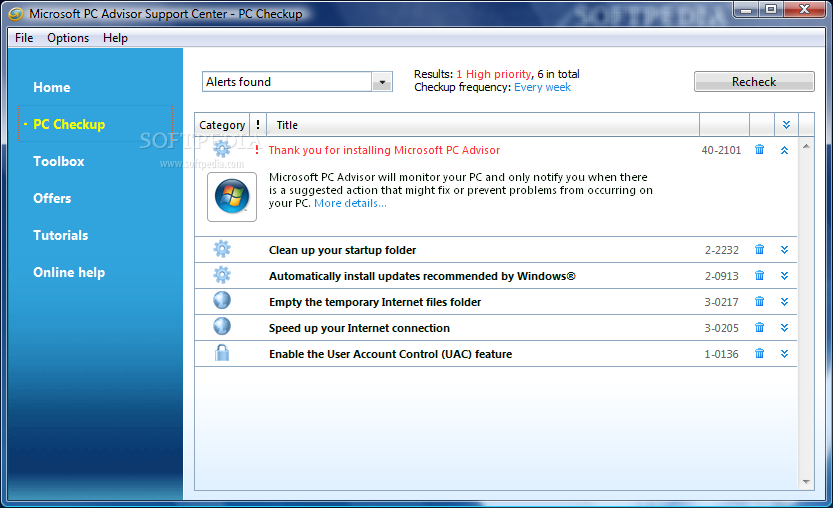Click the scrollbar up arrow
The image size is (833, 508).
[x=806, y=146]
